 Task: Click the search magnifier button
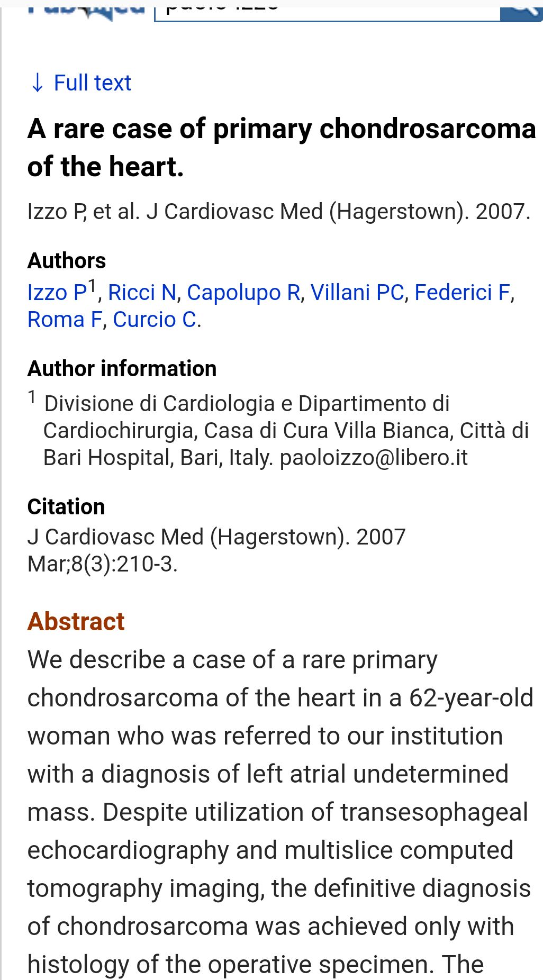521,10
